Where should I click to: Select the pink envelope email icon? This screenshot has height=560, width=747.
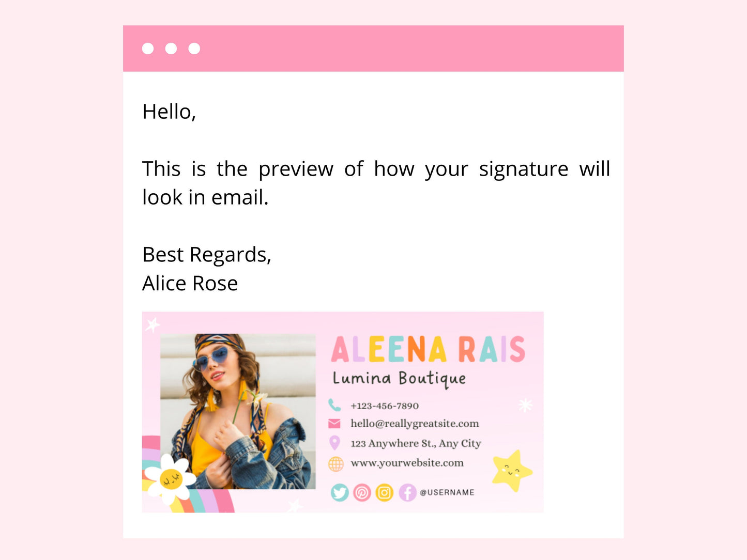click(334, 424)
